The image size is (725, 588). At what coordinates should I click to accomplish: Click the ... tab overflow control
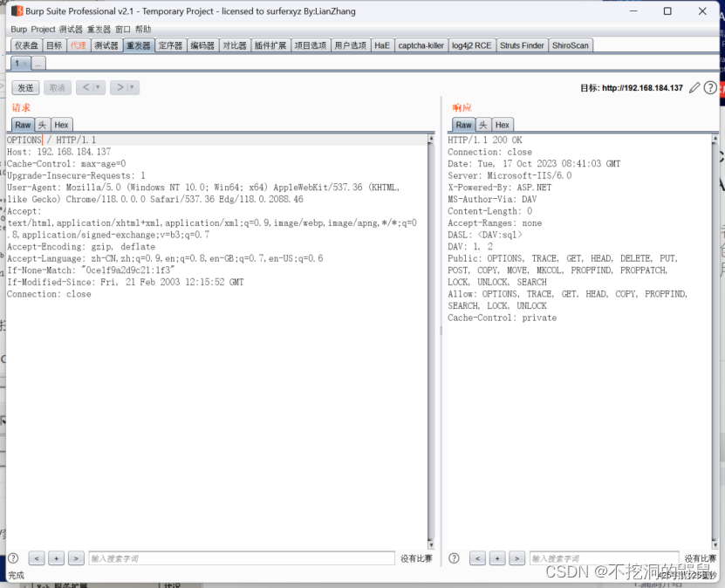(x=38, y=63)
